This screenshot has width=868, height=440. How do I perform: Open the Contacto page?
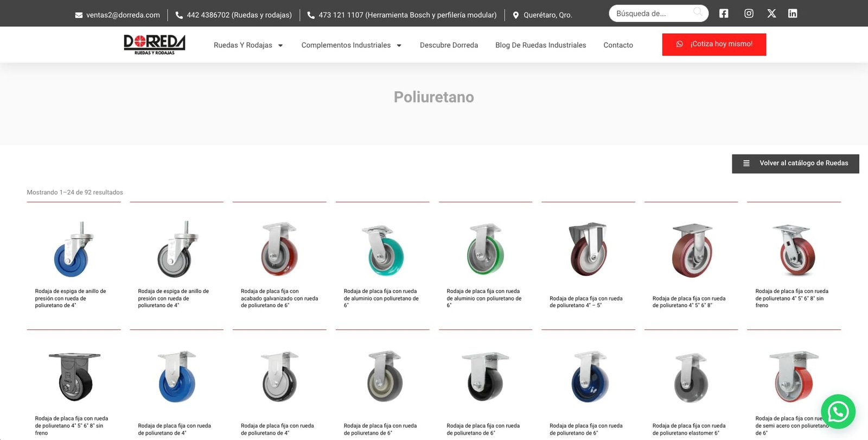(618, 45)
